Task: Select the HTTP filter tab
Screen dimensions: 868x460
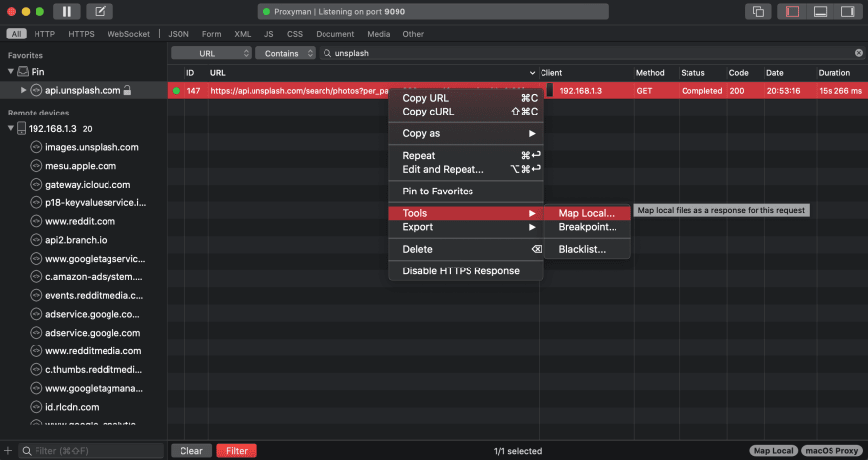Action: pos(44,34)
